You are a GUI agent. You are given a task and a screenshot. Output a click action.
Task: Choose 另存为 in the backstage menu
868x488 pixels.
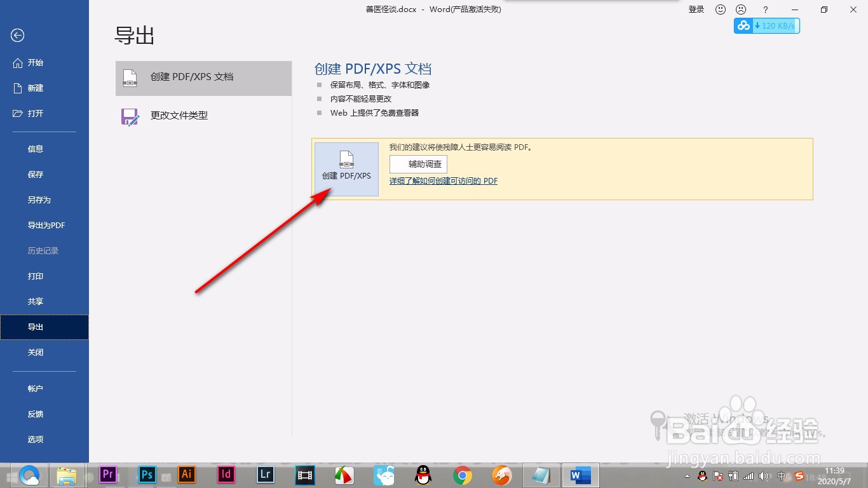(x=44, y=200)
